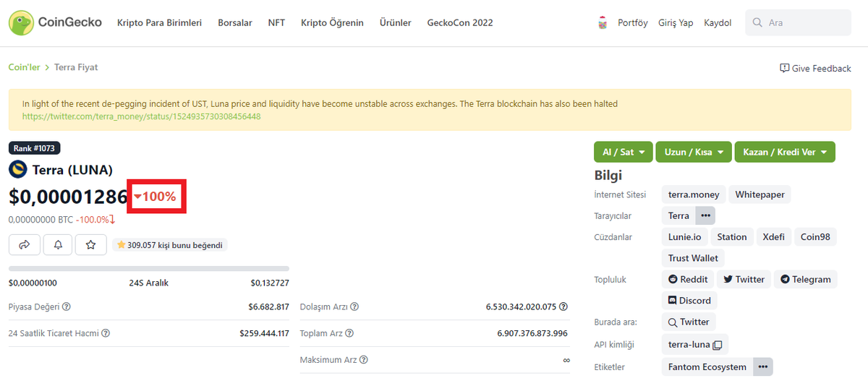Screen dimensions: 868x386
Task: Open the Trust Wallet link
Action: (693, 258)
